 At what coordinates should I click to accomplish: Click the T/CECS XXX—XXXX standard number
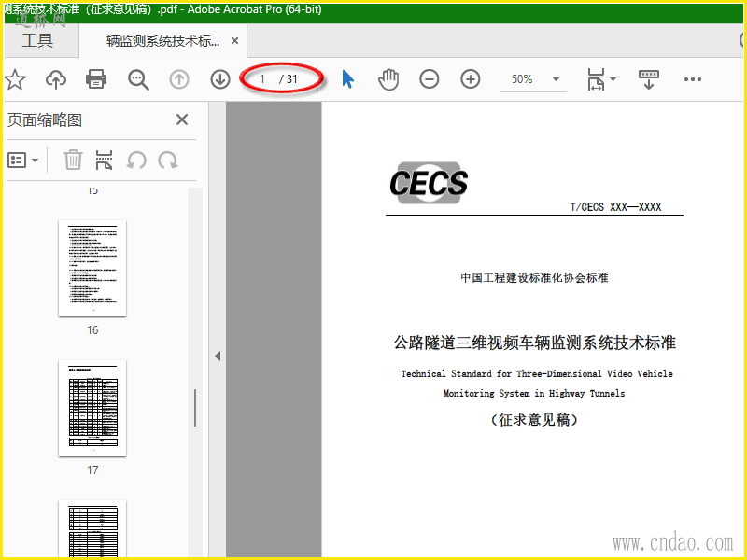[x=615, y=207]
